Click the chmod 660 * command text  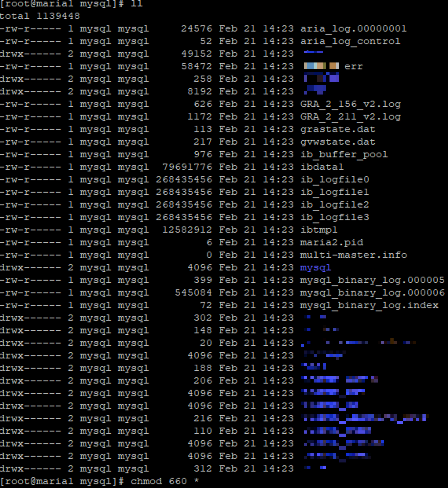pyautogui.click(x=165, y=481)
